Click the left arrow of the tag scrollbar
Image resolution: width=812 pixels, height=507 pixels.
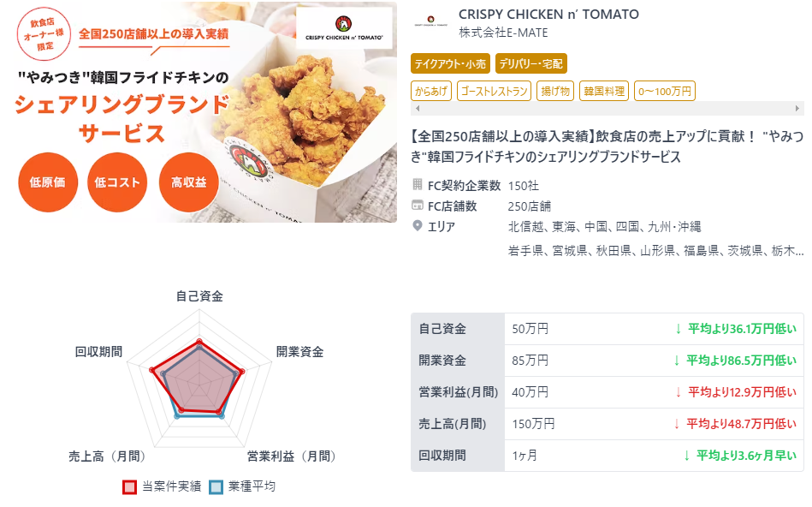[x=418, y=109]
